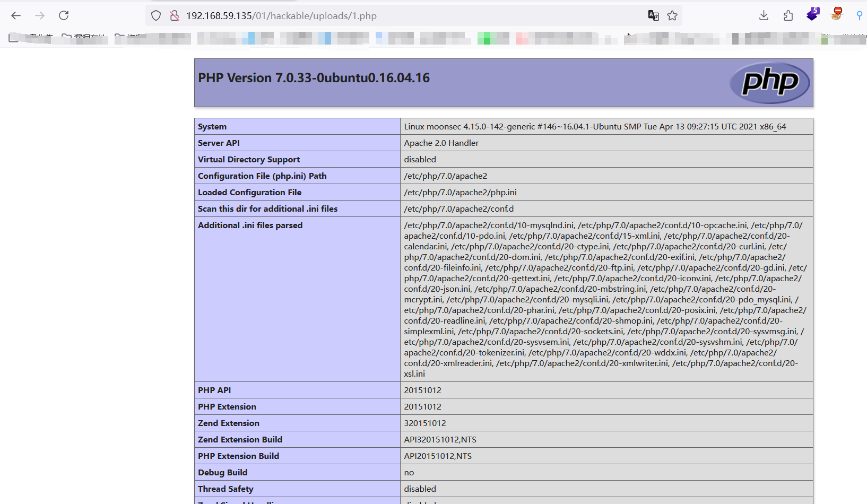Select the 320151012 value
Viewport: 867px width, 504px height.
[425, 423]
